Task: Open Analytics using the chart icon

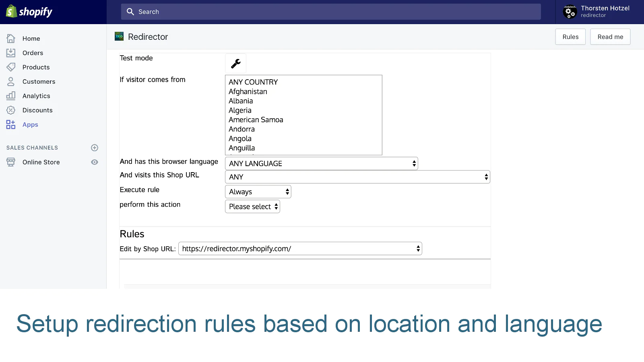Action: [x=11, y=96]
